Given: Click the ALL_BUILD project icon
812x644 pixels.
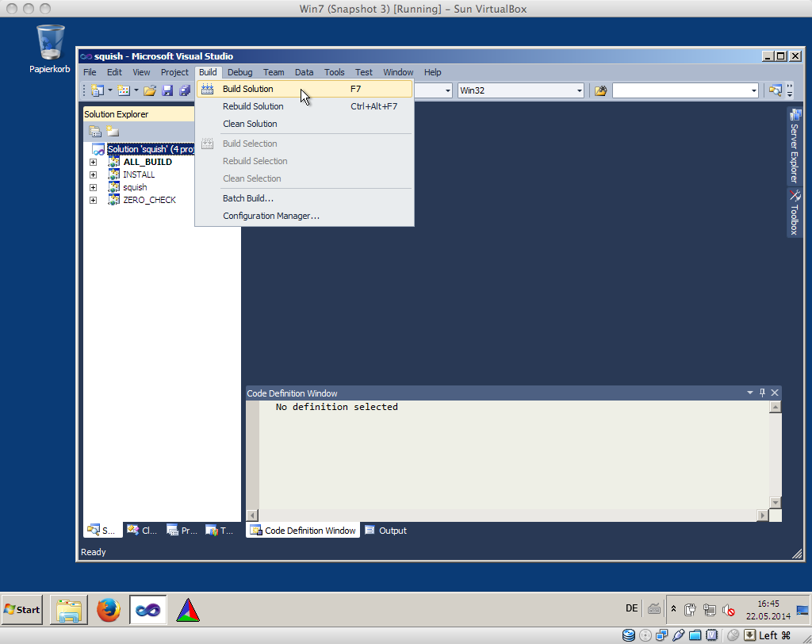Looking at the screenshot, I should pyautogui.click(x=114, y=162).
